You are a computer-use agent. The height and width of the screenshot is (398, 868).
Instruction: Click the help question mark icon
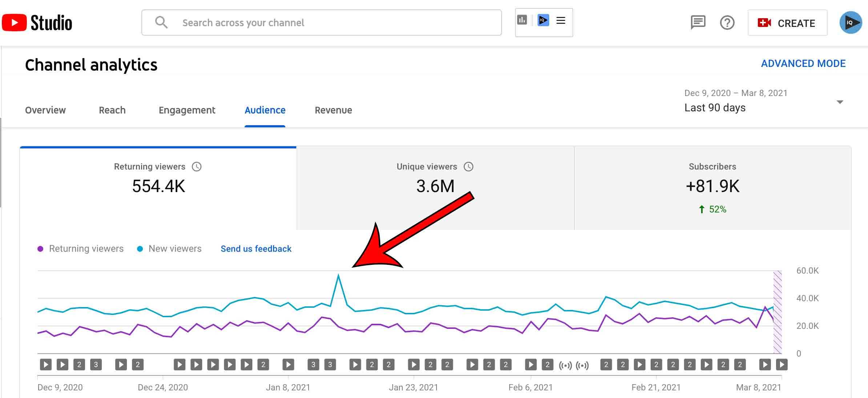coord(727,23)
